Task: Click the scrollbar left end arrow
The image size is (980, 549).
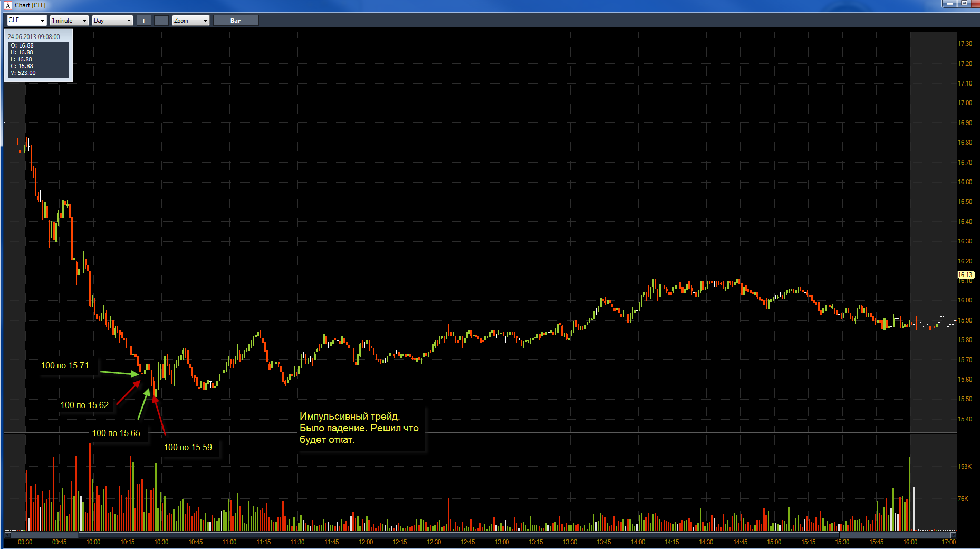Action: point(7,535)
